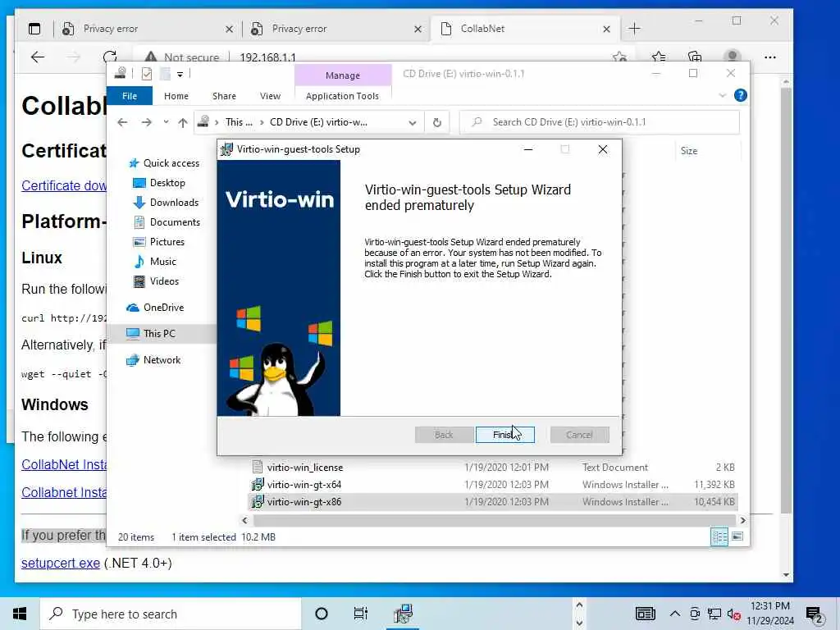This screenshot has width=840, height=630.
Task: Open the notification center icon
Action: [x=815, y=614]
